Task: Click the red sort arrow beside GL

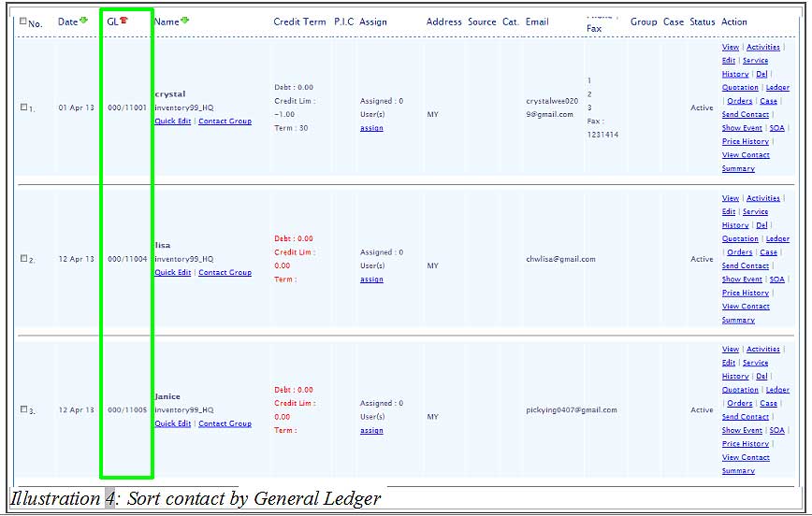Action: pos(123,21)
